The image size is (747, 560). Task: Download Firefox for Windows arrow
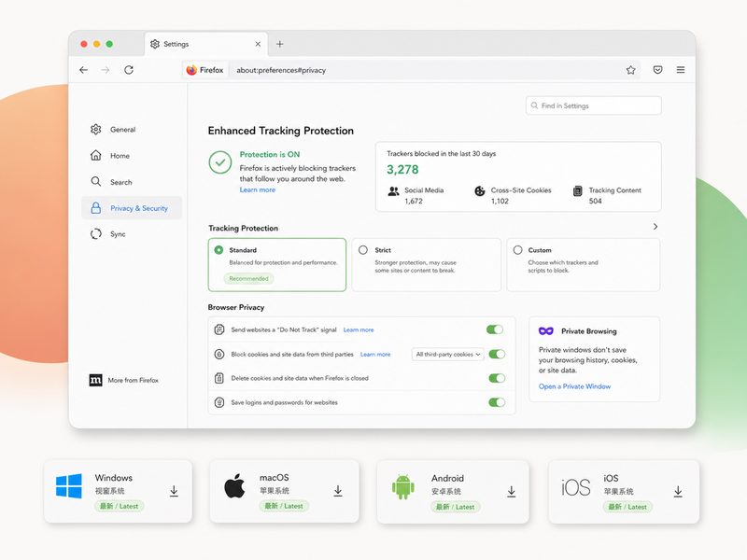tap(174, 491)
